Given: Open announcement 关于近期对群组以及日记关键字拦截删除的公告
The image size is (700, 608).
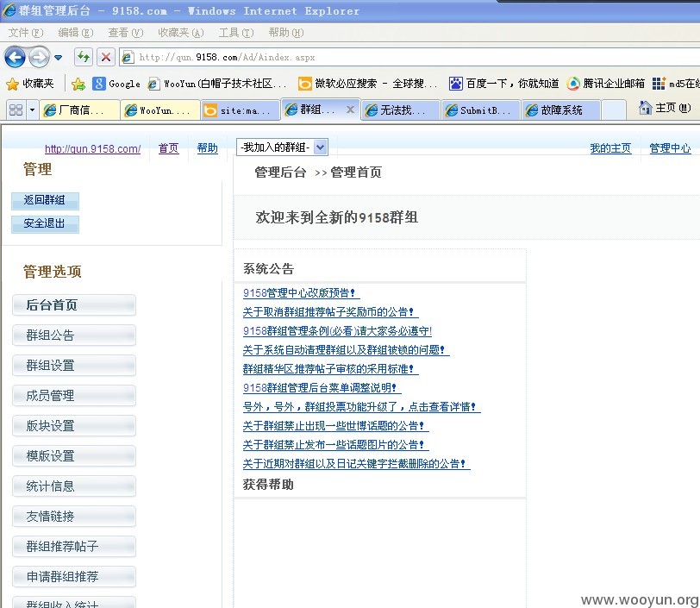Looking at the screenshot, I should (356, 464).
